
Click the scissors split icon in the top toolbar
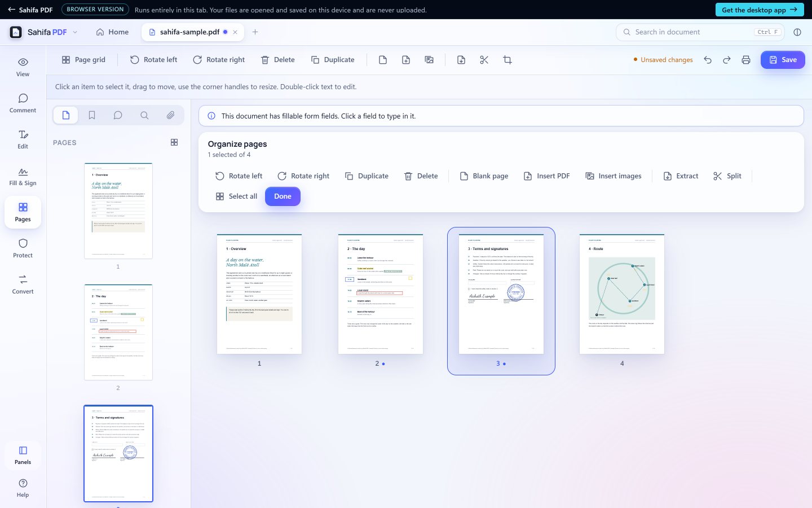coord(484,60)
